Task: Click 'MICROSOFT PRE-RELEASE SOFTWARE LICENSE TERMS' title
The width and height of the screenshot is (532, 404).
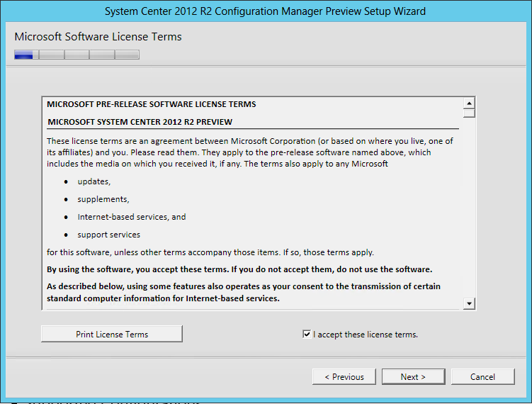Action: pyautogui.click(x=152, y=104)
